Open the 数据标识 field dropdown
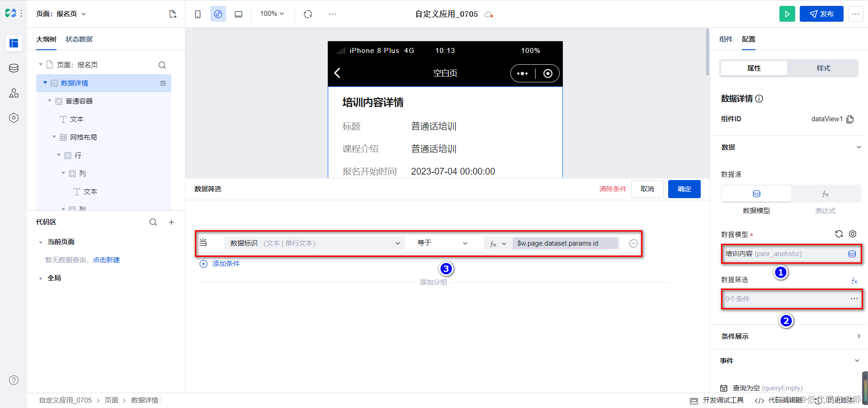This screenshot has height=408, width=868. click(315, 243)
